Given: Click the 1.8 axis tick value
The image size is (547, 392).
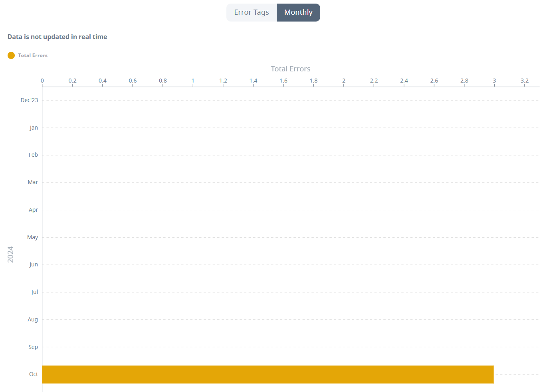Looking at the screenshot, I should [x=313, y=81].
